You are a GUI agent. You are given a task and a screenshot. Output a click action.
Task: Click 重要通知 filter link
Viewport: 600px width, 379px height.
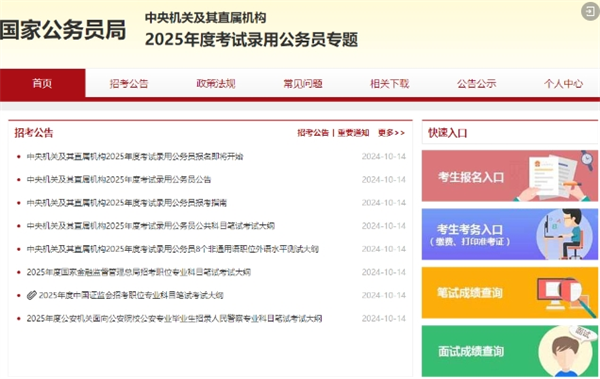tap(353, 133)
